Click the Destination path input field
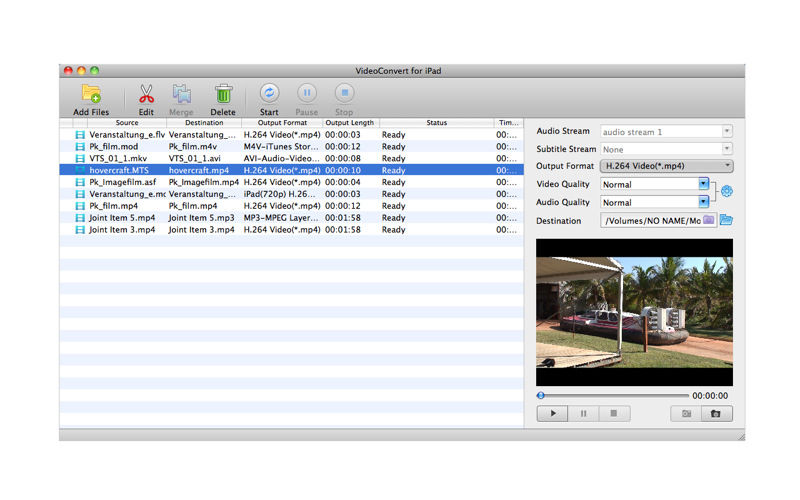Screen dimensions: 800x500 659,220
